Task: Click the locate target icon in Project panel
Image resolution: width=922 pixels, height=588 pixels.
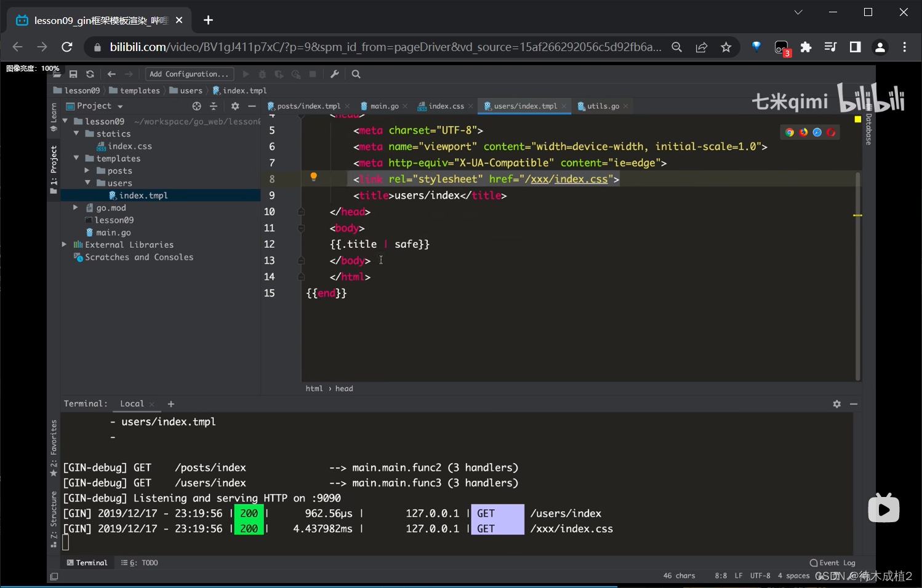Action: (197, 106)
